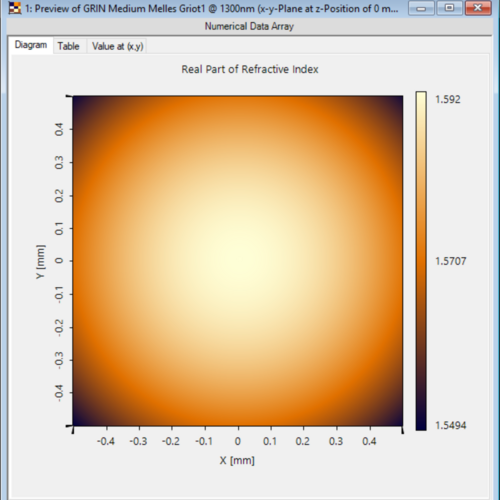500x500 pixels.
Task: Maximize the preview window
Action: (449, 8)
